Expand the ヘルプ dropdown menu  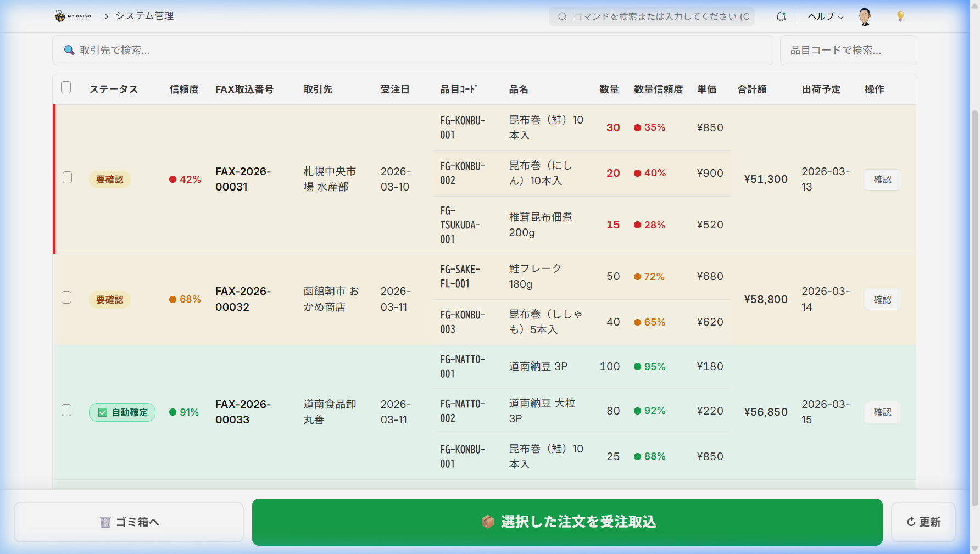click(x=825, y=16)
